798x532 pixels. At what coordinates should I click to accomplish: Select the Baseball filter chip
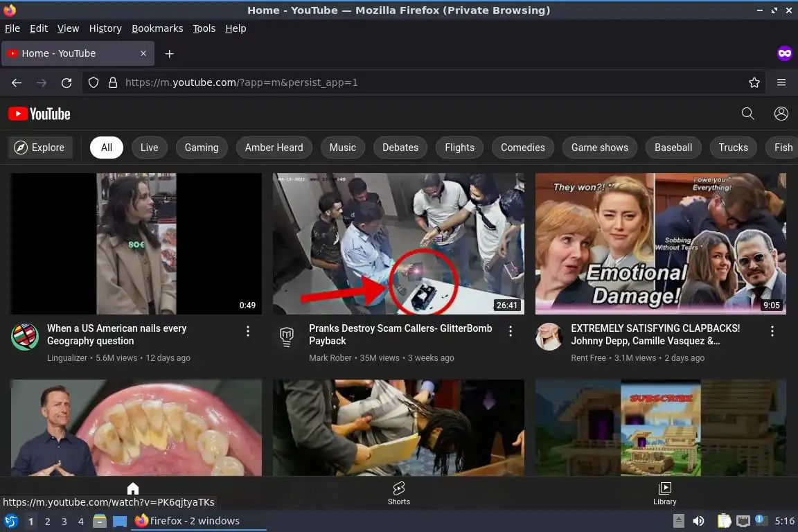pos(673,148)
